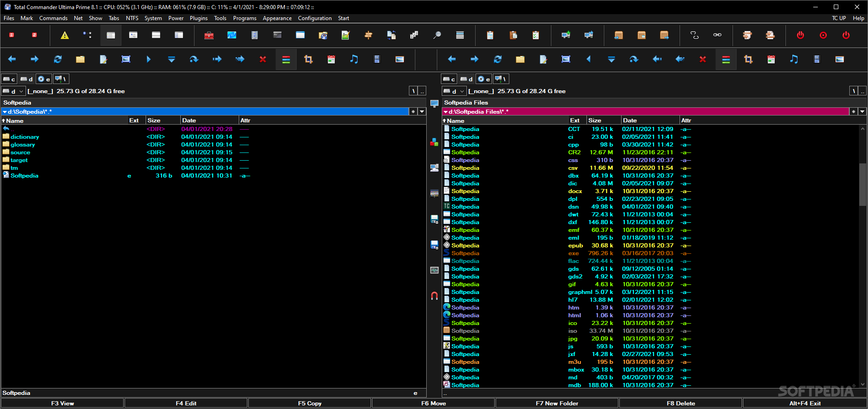Open the magnifier search tool icon
The width and height of the screenshot is (868, 409).
tap(437, 35)
